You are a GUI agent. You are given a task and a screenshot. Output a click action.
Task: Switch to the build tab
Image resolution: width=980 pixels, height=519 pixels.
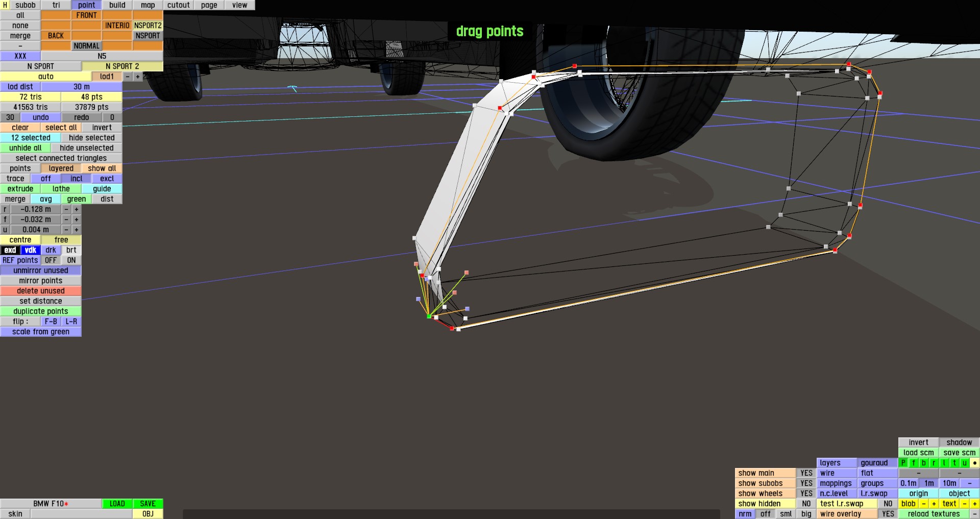pyautogui.click(x=117, y=5)
